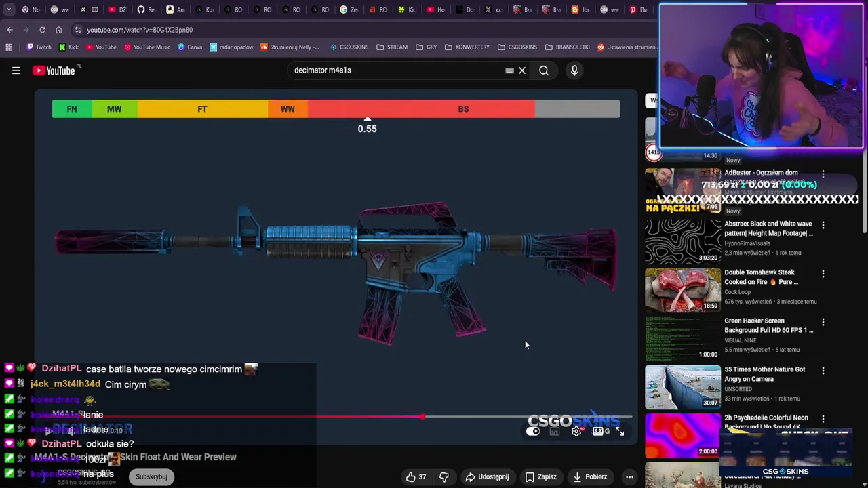Switch to the Amazon browser tab

175,9
